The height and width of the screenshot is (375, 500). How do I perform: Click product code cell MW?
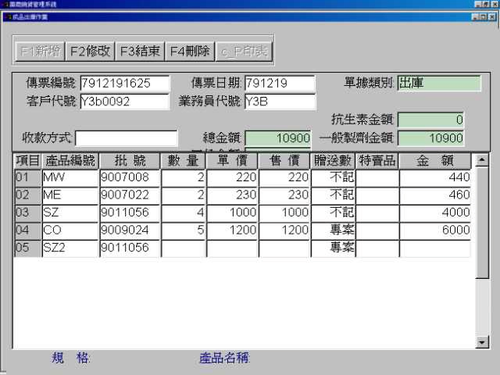[x=70, y=178]
